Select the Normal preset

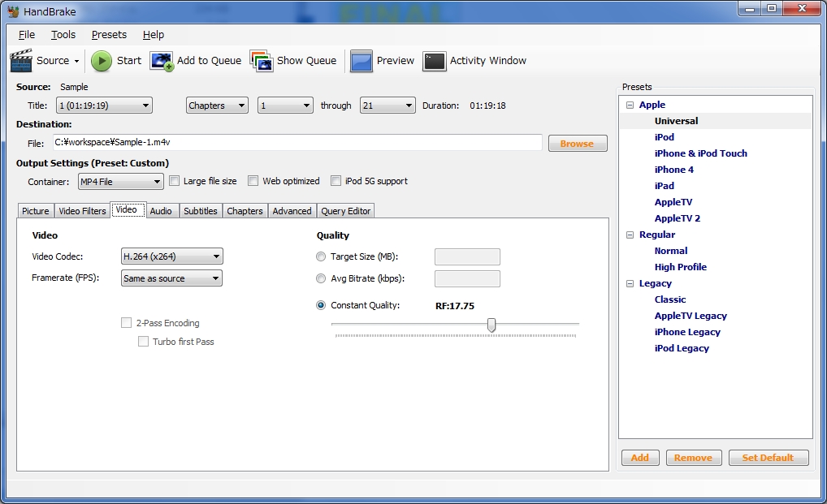coord(671,251)
